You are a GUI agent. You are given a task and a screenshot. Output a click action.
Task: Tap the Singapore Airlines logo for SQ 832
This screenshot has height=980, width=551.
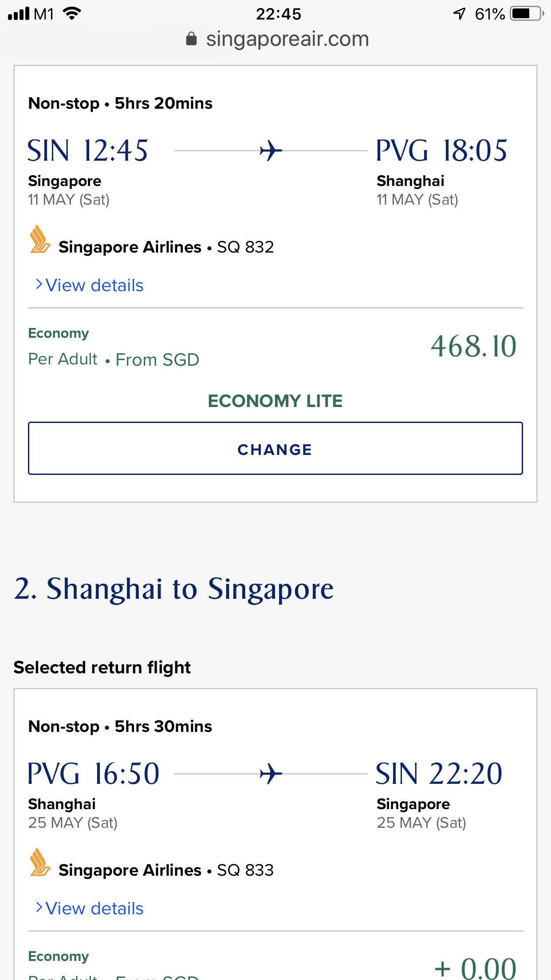click(40, 240)
